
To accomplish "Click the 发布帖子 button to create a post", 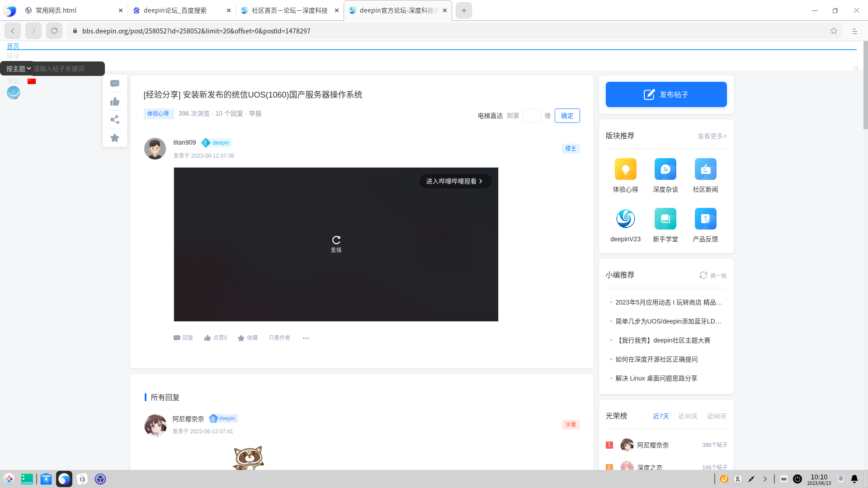I will (665, 94).
